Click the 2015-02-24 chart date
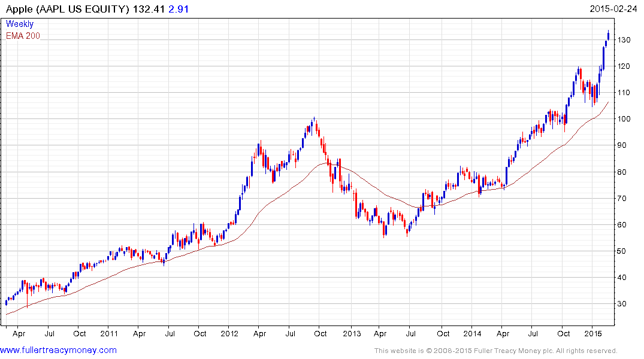 pos(613,8)
